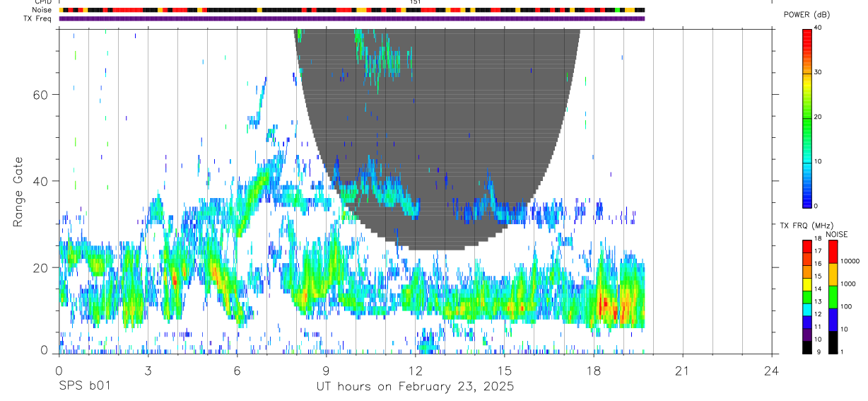Click the "100" value on NOISE scale
The image size is (868, 401).
[x=847, y=307]
